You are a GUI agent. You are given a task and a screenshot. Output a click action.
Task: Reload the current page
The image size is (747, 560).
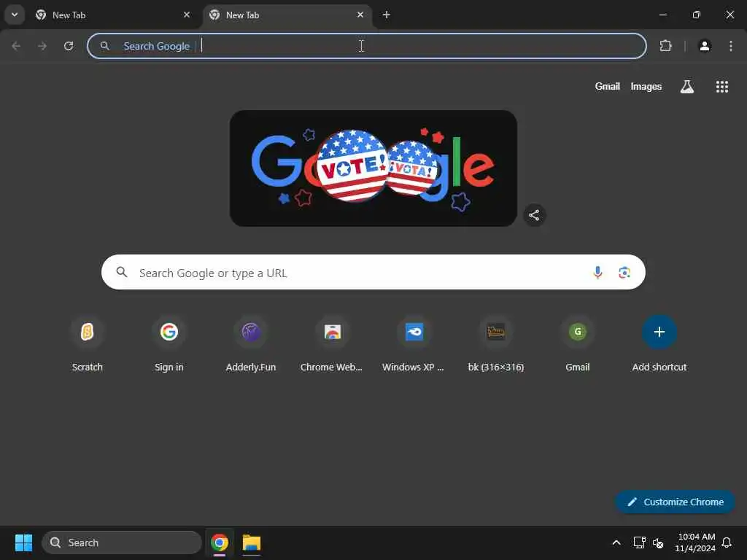click(69, 46)
